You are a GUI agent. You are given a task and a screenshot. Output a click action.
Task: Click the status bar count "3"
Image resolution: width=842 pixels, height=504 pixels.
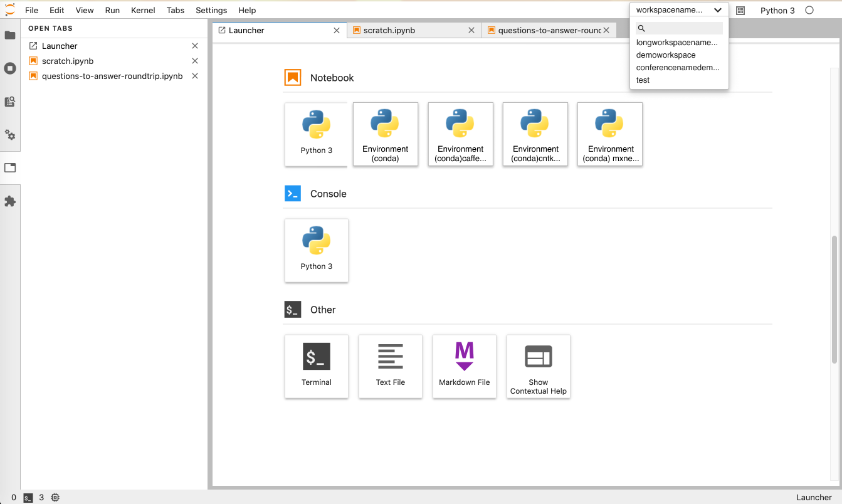41,498
